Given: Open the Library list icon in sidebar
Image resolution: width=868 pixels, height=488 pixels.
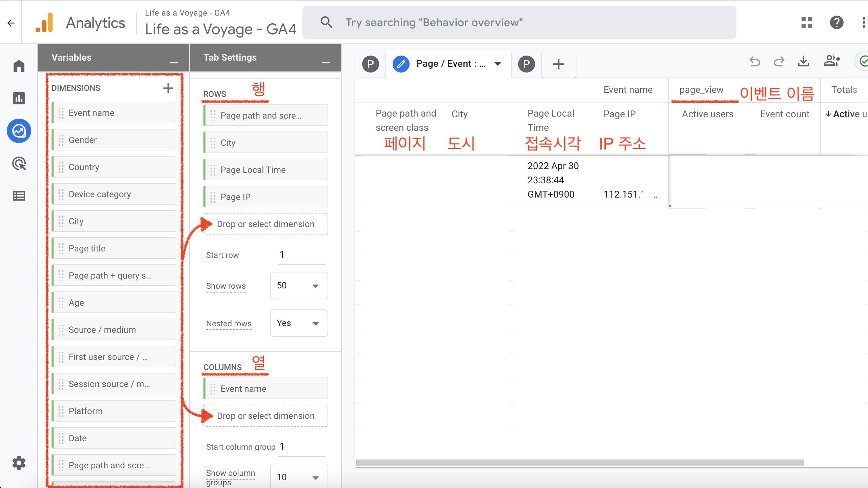Looking at the screenshot, I should (x=19, y=196).
